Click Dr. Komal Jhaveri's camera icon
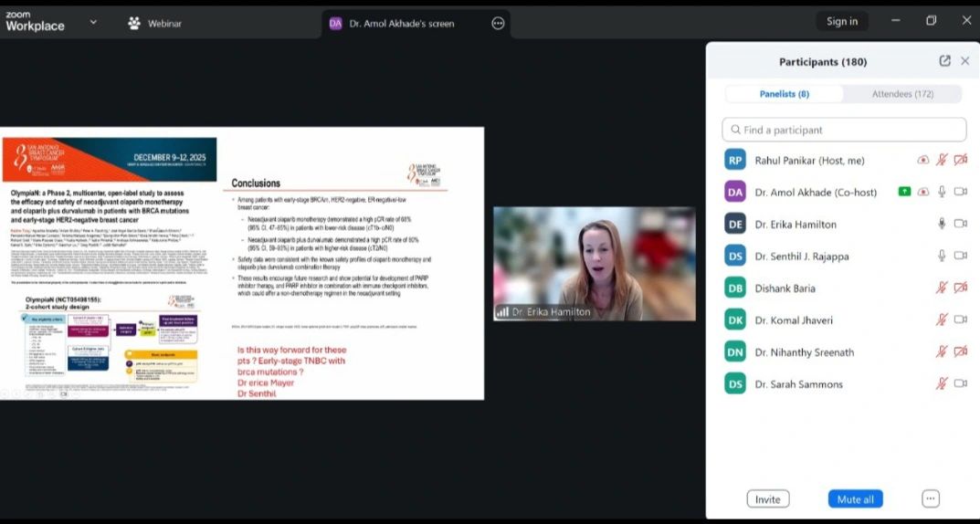Image resolution: width=980 pixels, height=524 pixels. [960, 320]
